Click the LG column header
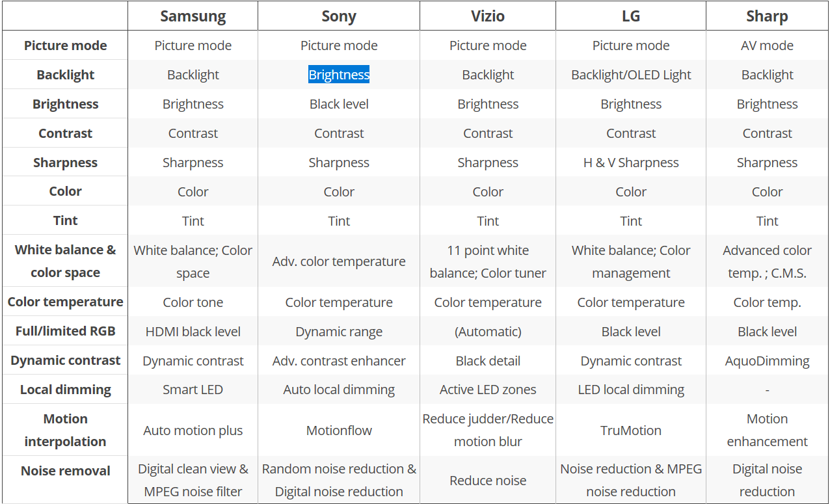Image resolution: width=830 pixels, height=504 pixels. point(631,16)
